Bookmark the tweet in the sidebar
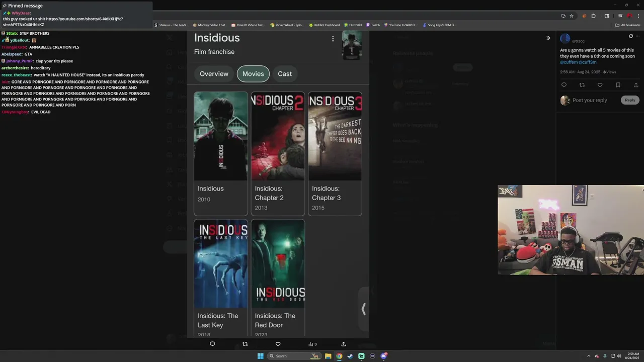Image resolution: width=644 pixels, height=362 pixels. click(618, 85)
